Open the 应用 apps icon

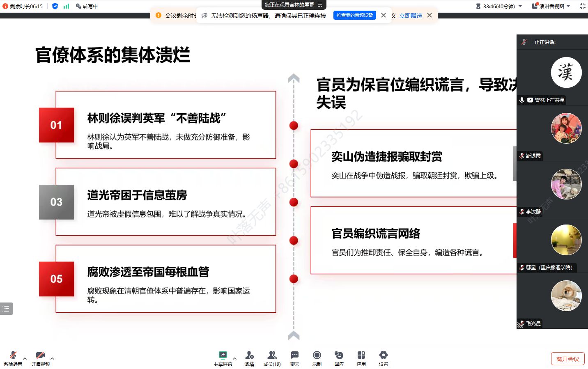coord(361,358)
